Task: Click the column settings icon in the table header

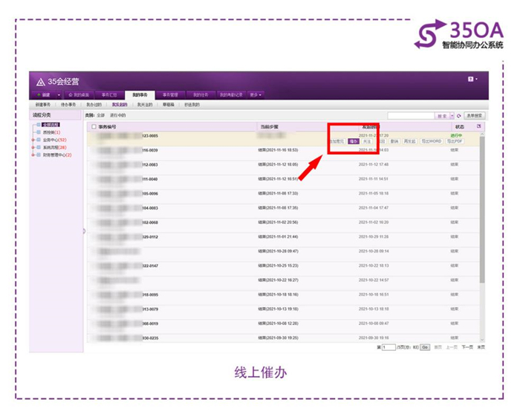Action: [x=478, y=126]
